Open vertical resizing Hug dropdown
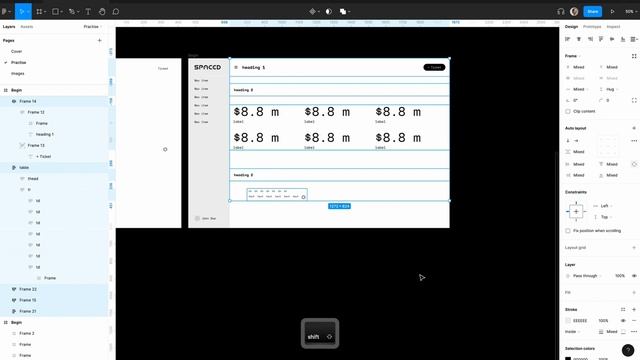640x360 pixels. 611,89
